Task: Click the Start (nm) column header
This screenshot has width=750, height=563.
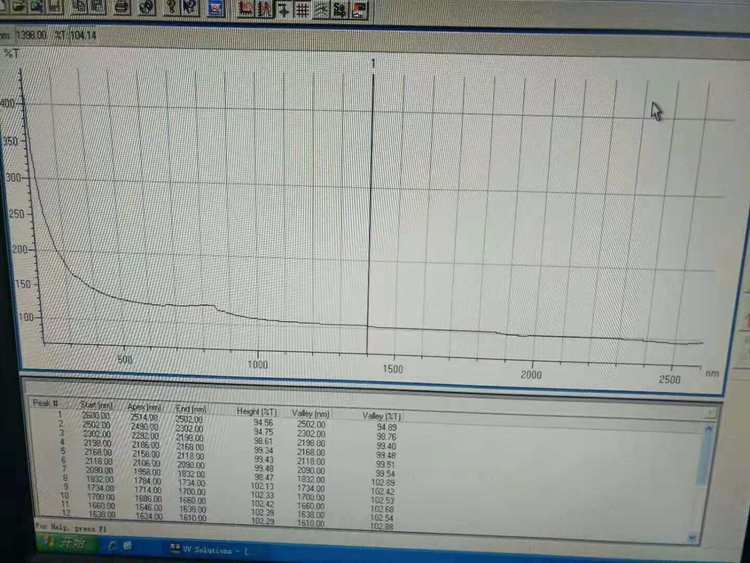Action: click(97, 405)
